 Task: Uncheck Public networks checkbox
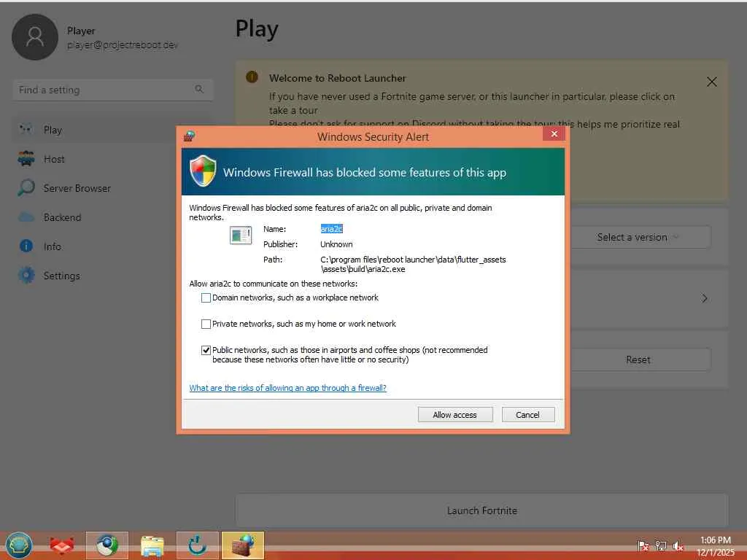(206, 350)
